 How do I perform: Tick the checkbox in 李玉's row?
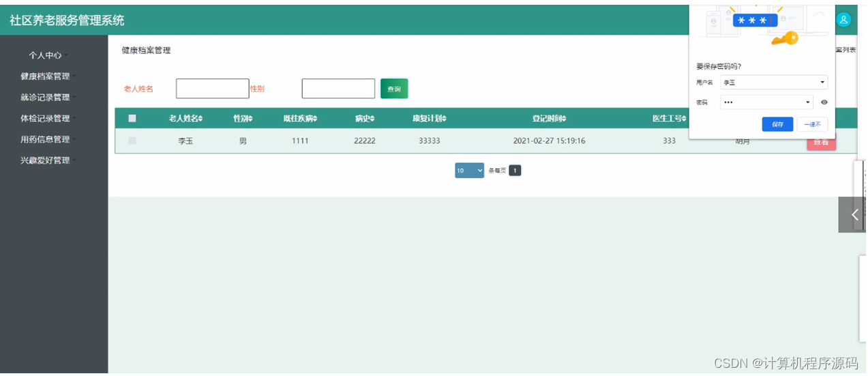(x=132, y=141)
